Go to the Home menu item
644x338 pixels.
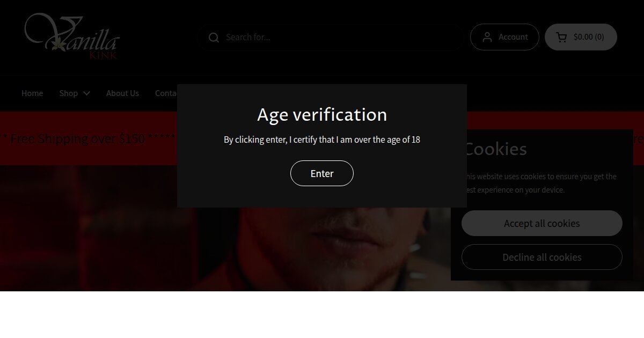pos(32,93)
